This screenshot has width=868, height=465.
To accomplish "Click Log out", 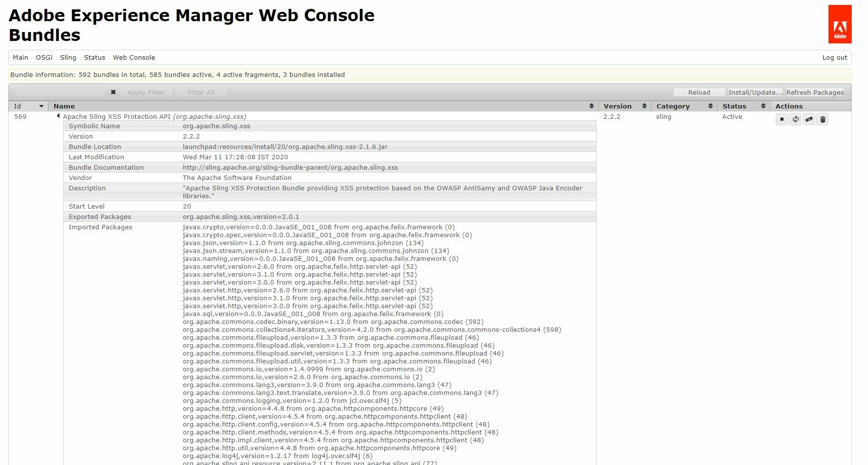I will point(834,57).
